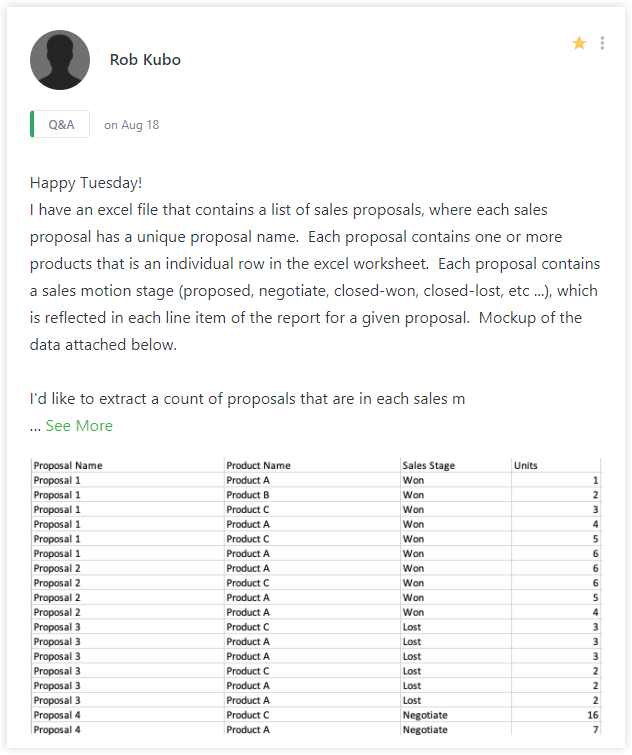Viewport: 632px width, 755px height.
Task: Select the Units cell showing 7
Action: tap(594, 730)
